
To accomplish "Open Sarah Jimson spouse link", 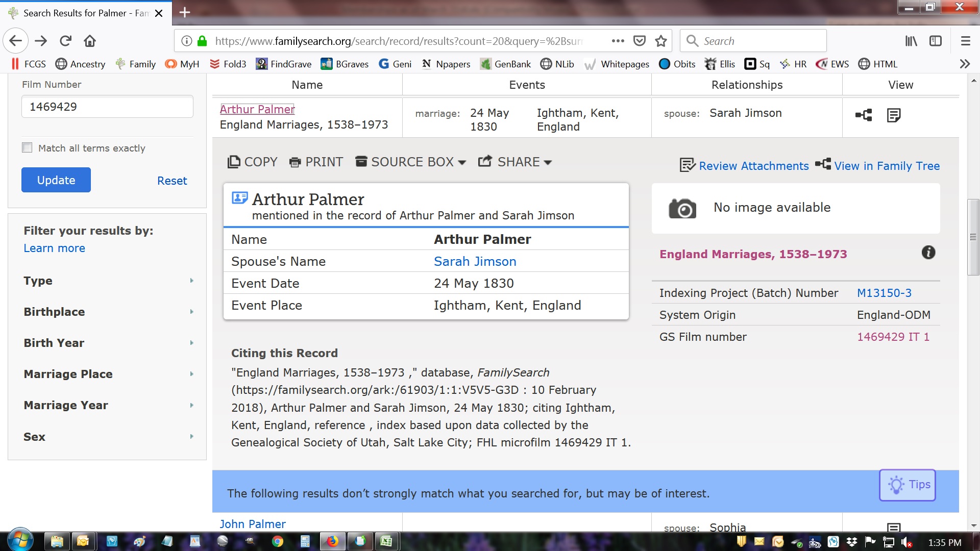I will pyautogui.click(x=475, y=262).
